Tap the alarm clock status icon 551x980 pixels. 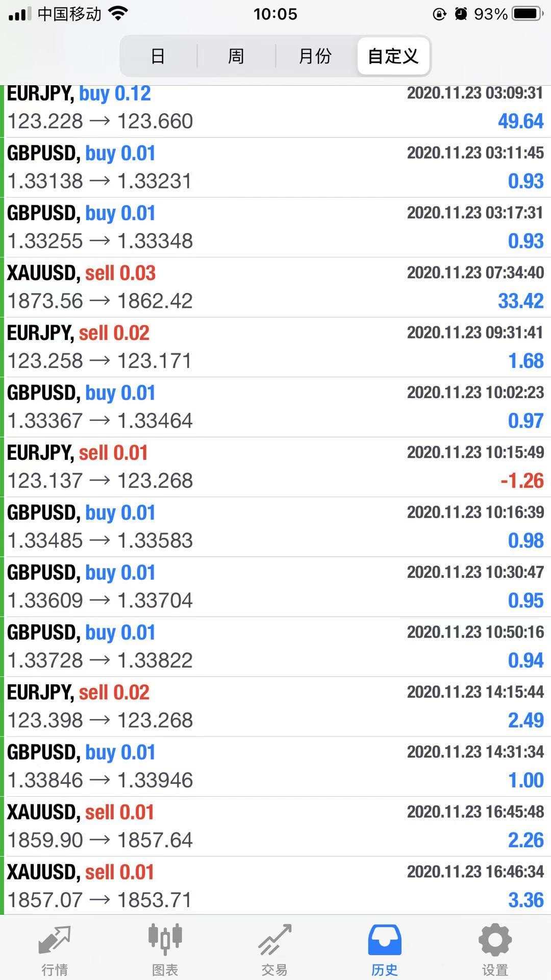tap(461, 14)
